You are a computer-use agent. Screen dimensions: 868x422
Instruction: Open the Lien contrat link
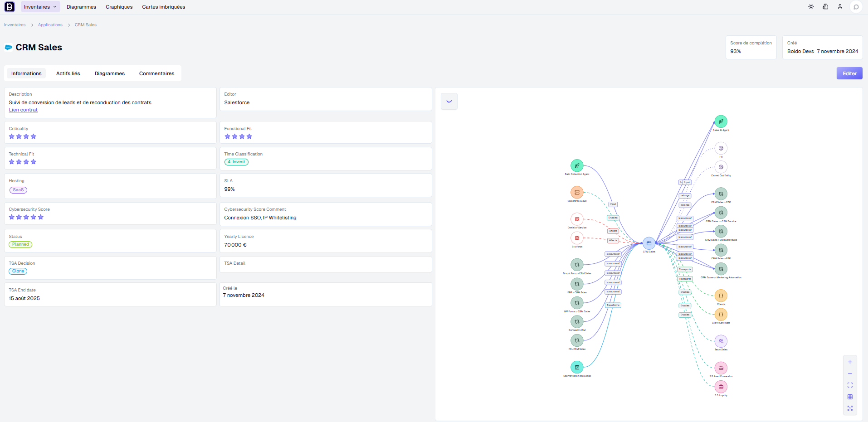[x=23, y=110]
